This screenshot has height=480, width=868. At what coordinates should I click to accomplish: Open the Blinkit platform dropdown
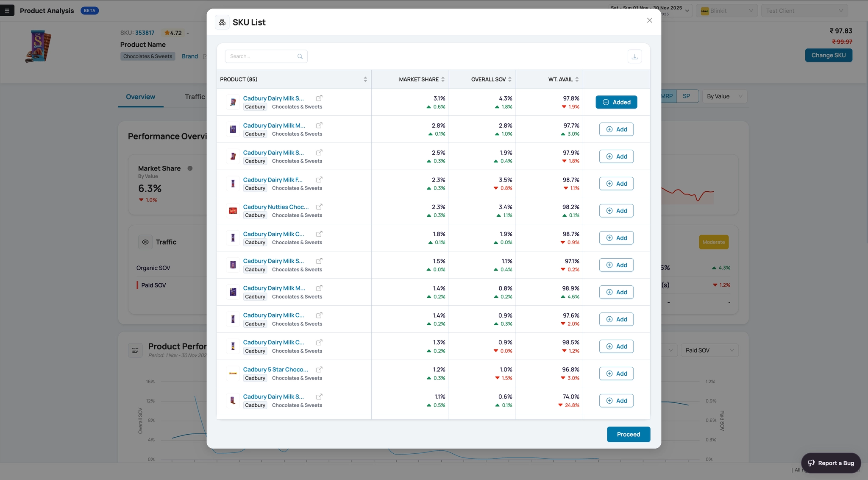pos(727,11)
